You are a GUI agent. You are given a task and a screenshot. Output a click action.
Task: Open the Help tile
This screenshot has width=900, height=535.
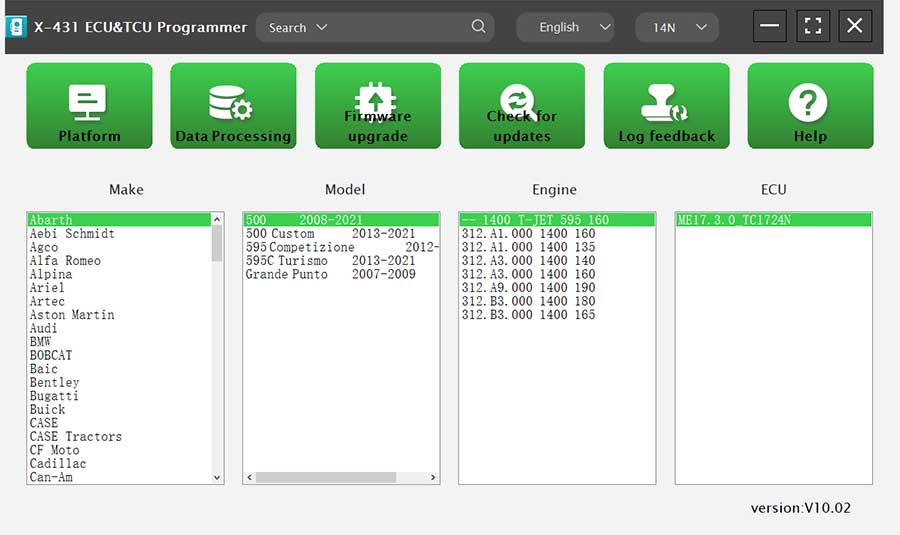[x=810, y=106]
